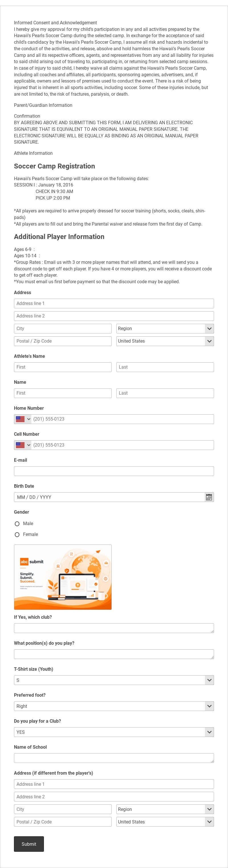Image resolution: width=228 pixels, height=868 pixels.
Task: Click the Informed Consent and Acknowledgement text
Action: 56,23
